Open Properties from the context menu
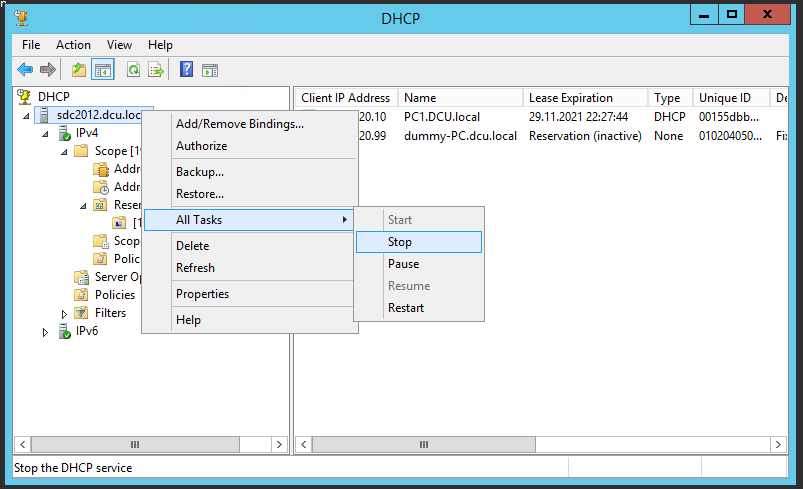Viewport: 803px width, 489px height. (x=202, y=294)
